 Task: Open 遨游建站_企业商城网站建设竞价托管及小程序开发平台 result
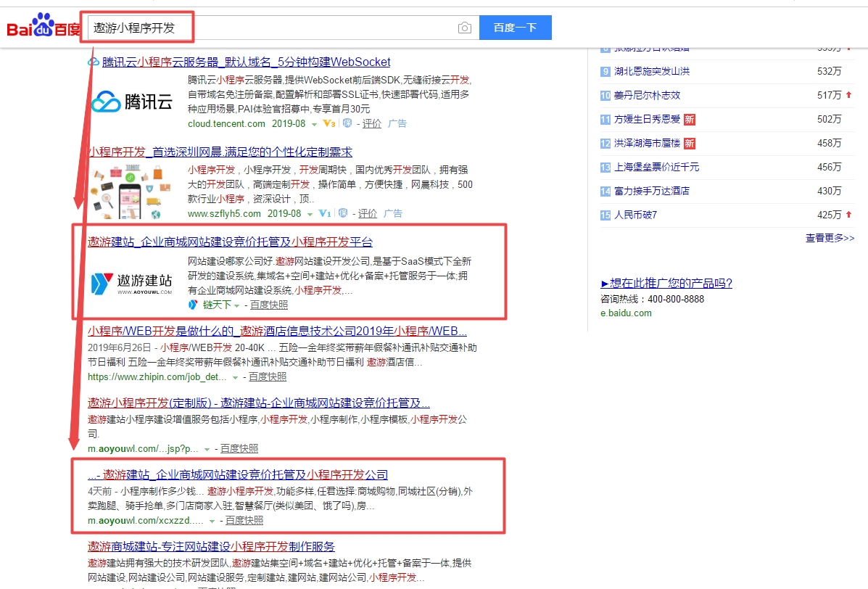click(231, 242)
